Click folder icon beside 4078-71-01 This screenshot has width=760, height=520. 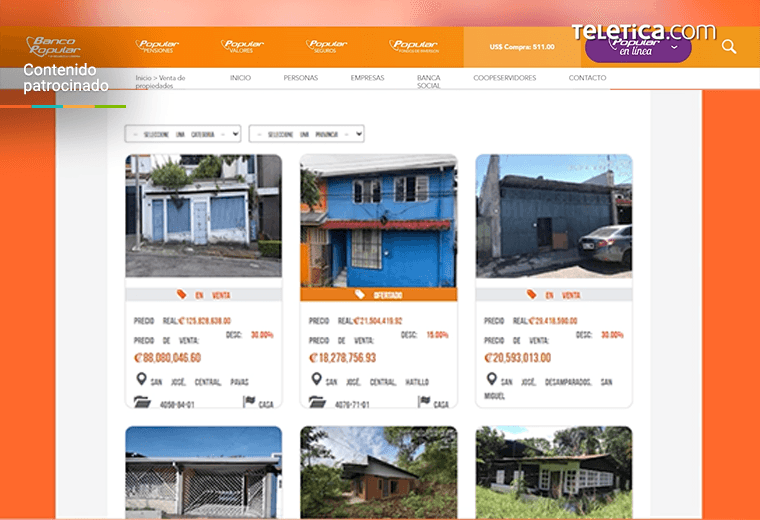pyautogui.click(x=317, y=402)
